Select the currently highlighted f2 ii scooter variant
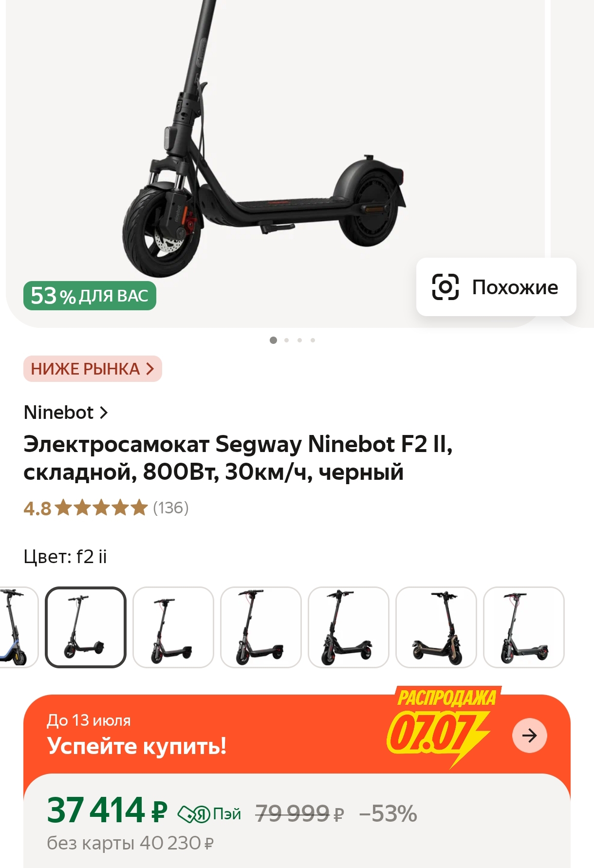Viewport: 594px width, 868px height. (86, 627)
